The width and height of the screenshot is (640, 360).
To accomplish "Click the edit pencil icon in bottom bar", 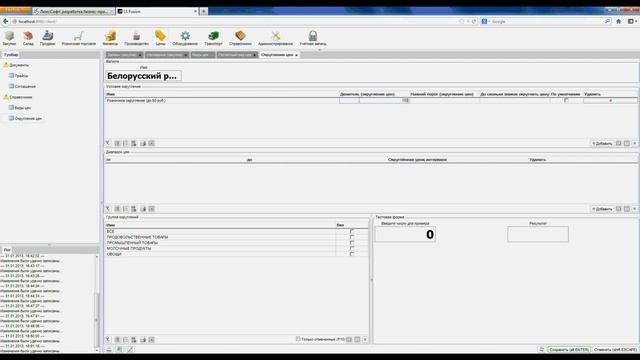I will click(130, 350).
